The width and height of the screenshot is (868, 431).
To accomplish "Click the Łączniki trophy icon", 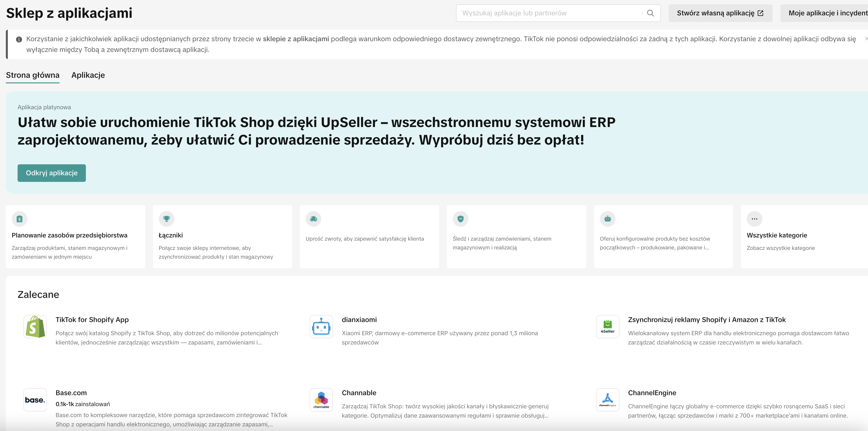I will click(x=166, y=219).
